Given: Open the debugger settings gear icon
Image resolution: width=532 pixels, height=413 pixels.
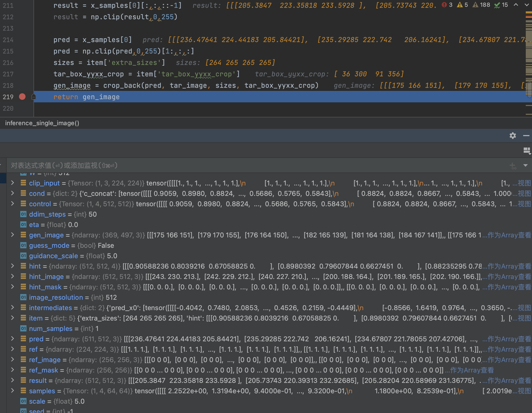Looking at the screenshot, I should 513,135.
